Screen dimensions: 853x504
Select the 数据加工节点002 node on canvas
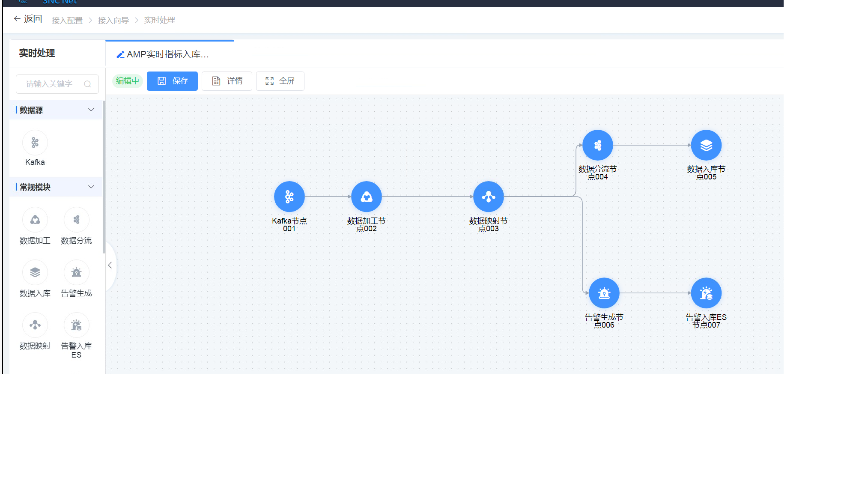367,197
